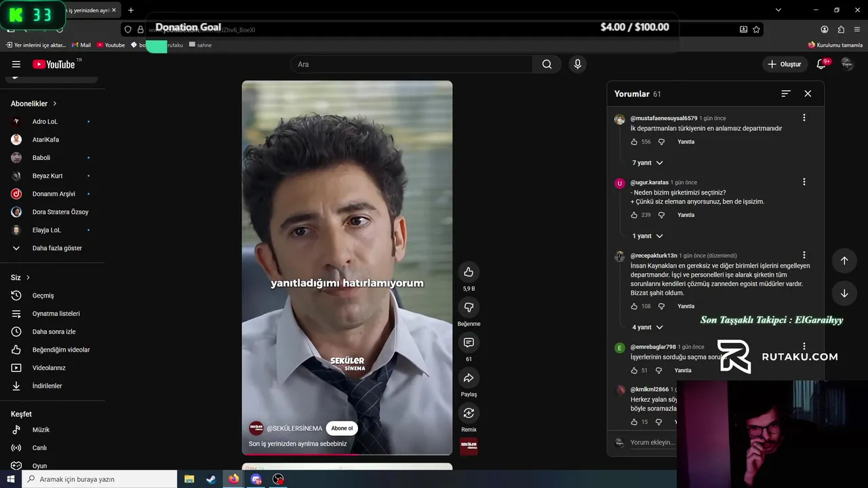Open Daha sonra izle in sidebar
Image resolution: width=868 pixels, height=488 pixels.
pyautogui.click(x=54, y=331)
